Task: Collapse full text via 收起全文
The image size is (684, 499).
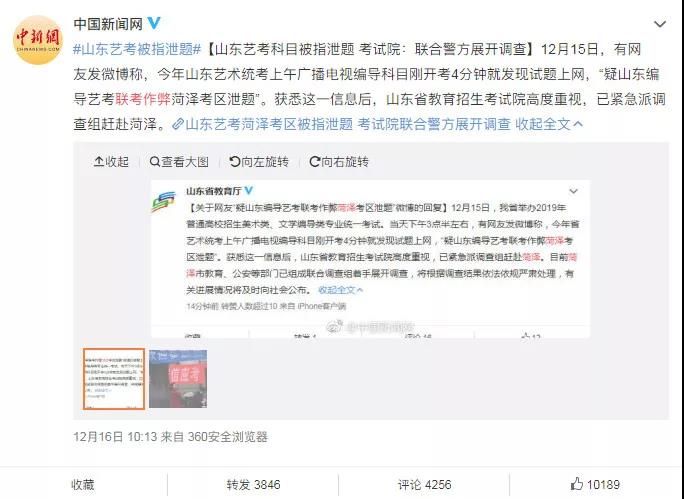Action: [549, 124]
